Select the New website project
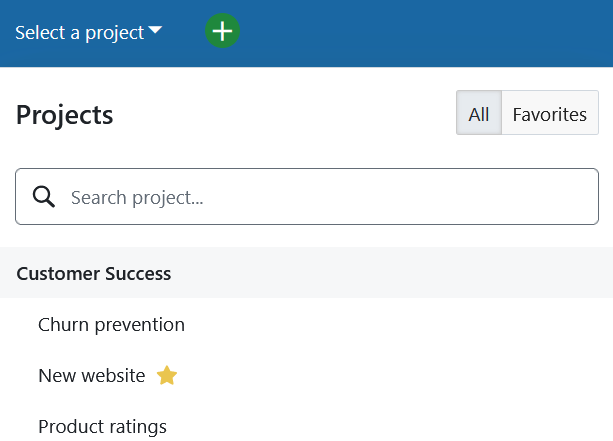 pyautogui.click(x=91, y=376)
